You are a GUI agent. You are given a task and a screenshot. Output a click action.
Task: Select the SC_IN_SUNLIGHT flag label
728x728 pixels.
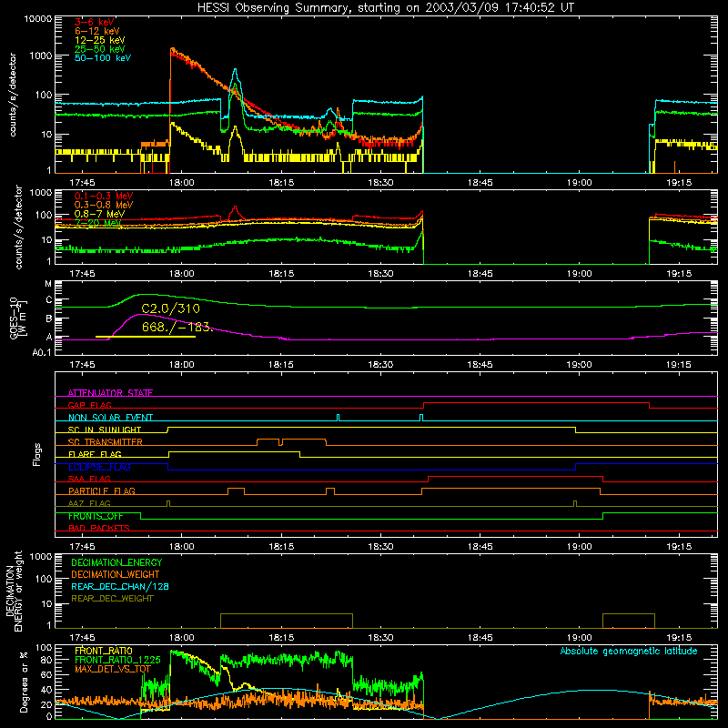tap(105, 430)
